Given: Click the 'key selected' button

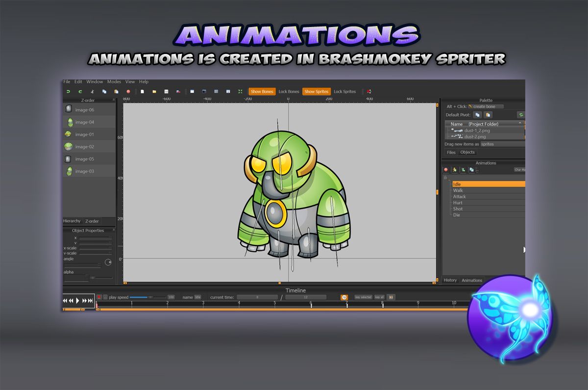Looking at the screenshot, I should 363,297.
